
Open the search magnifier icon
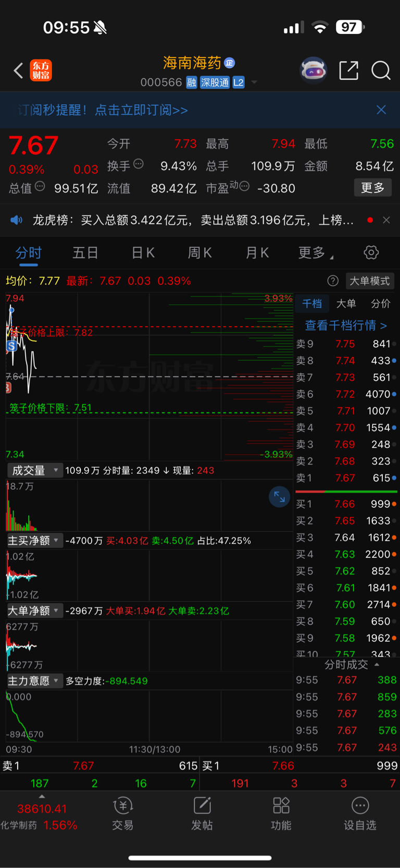pos(381,70)
